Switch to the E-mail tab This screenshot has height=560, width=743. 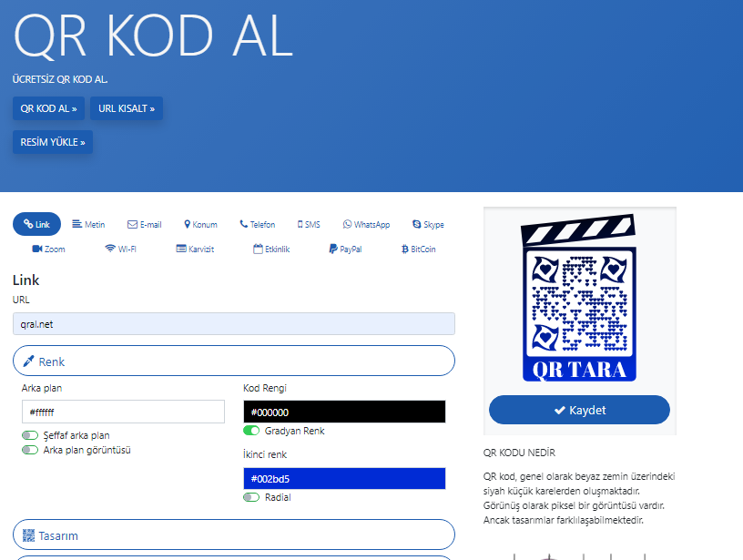point(144,225)
